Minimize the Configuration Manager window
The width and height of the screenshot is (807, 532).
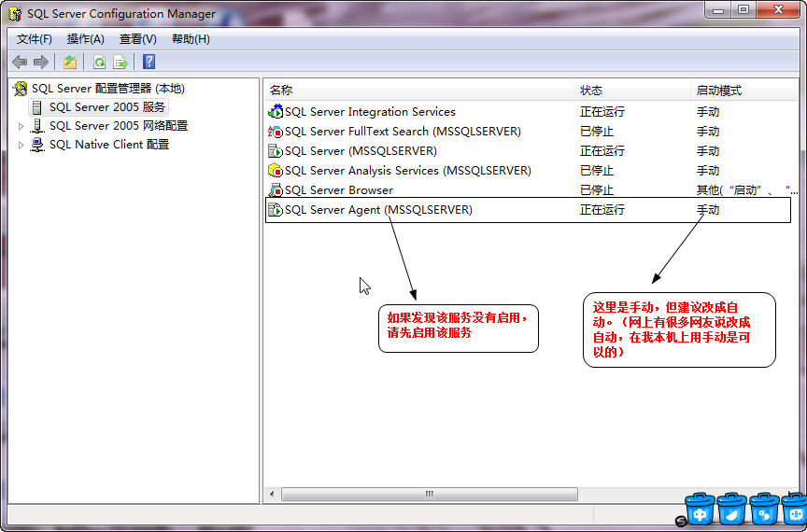point(718,9)
